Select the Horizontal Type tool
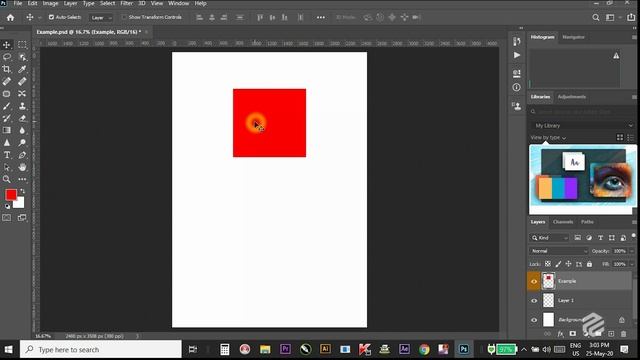 (7, 155)
